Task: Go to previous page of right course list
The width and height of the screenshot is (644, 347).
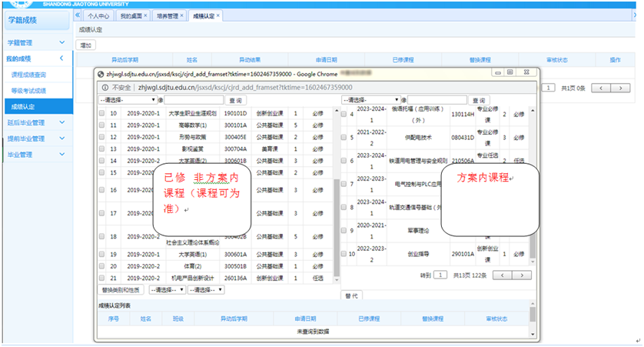Action: [503, 275]
